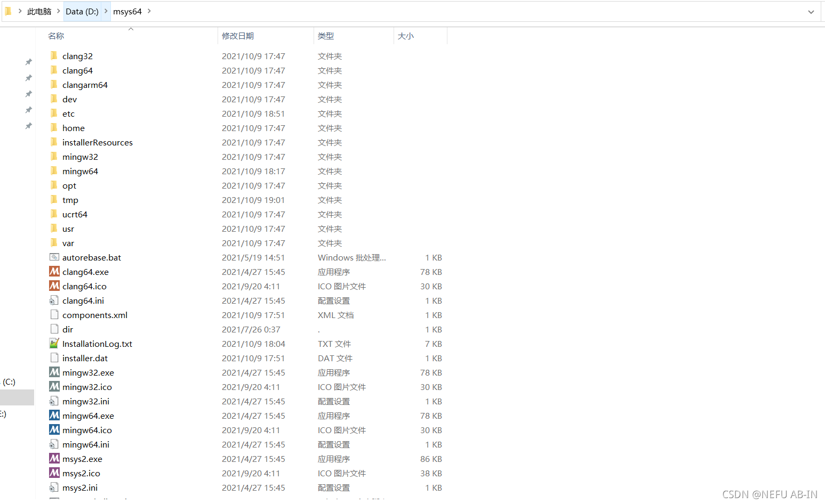This screenshot has width=825, height=504.
Task: Click the mingw32 folder icon
Action: click(x=54, y=157)
